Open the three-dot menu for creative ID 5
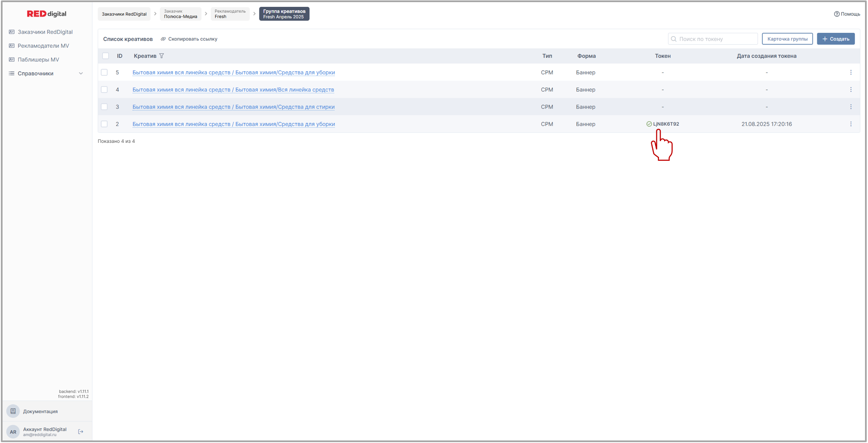868x443 pixels. [x=851, y=72]
